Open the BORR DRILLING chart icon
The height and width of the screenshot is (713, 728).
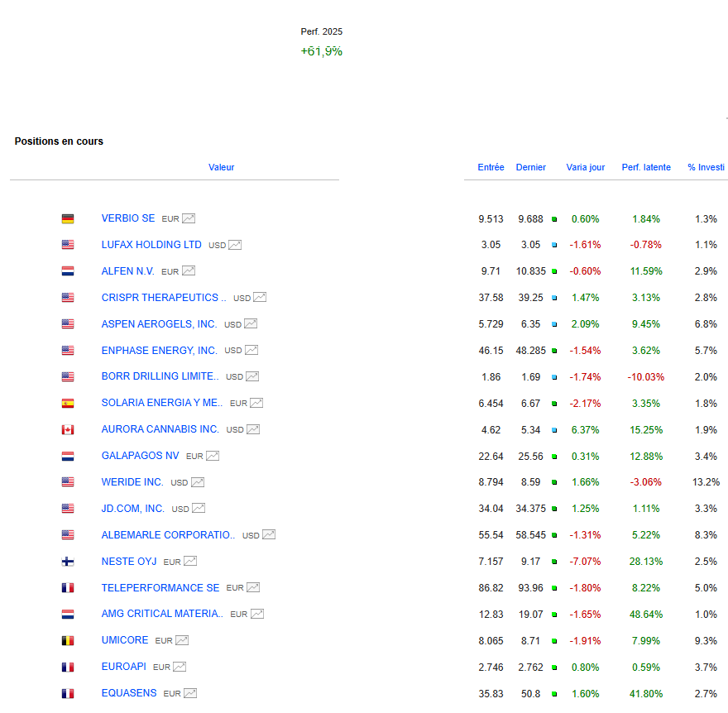(252, 376)
